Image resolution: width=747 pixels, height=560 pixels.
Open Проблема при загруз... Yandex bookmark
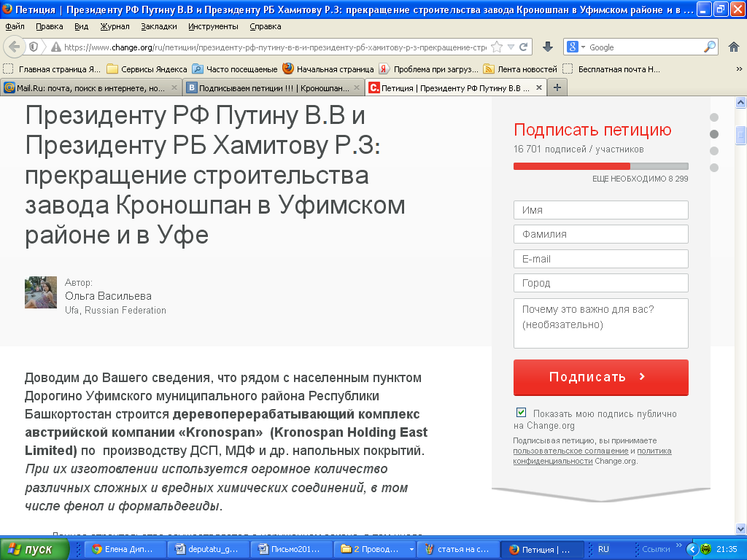pyautogui.click(x=428, y=69)
